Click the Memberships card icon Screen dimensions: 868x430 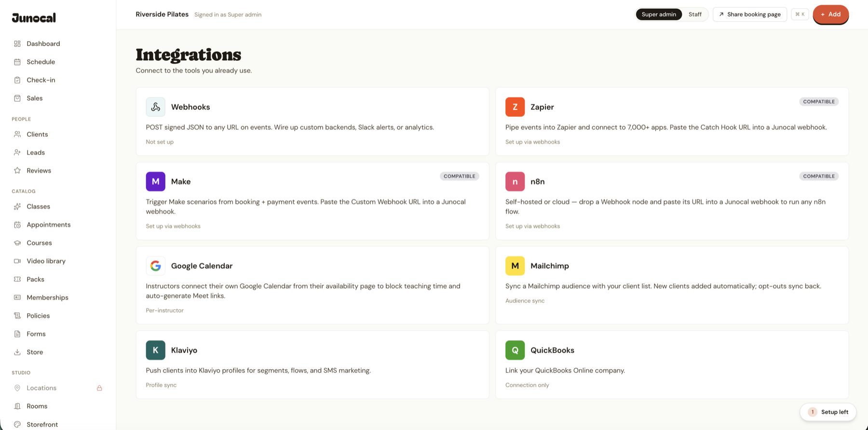[17, 297]
